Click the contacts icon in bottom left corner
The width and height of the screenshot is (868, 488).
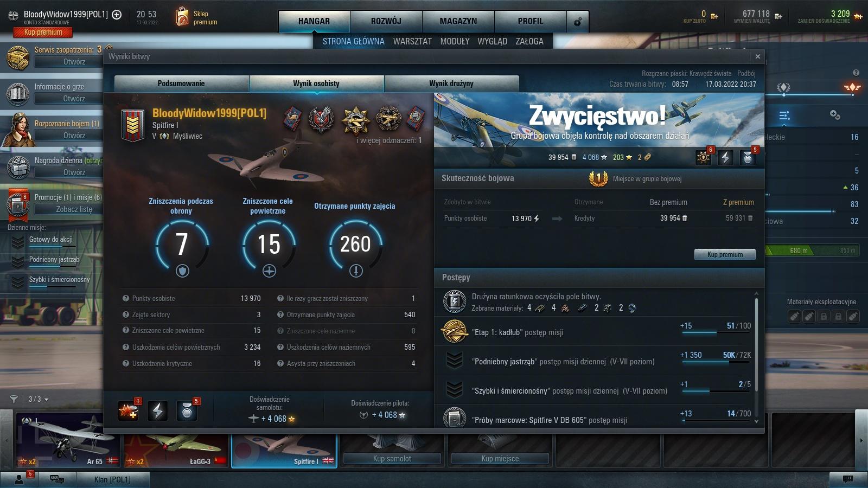20,479
